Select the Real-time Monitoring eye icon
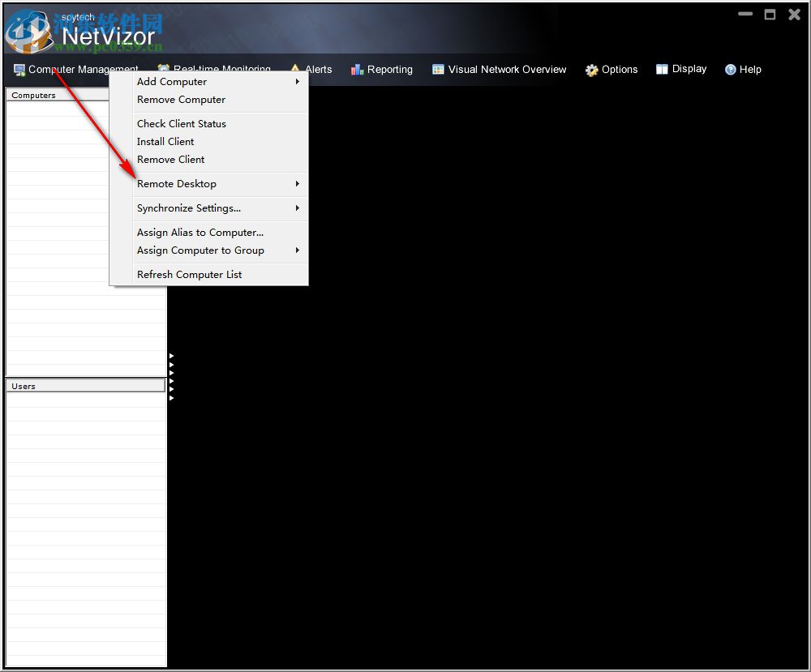 163,70
